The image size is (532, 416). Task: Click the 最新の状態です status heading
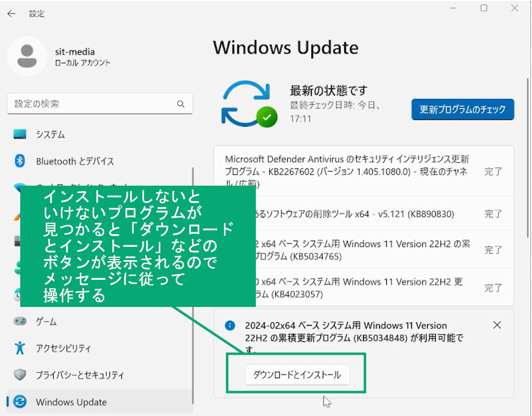328,90
